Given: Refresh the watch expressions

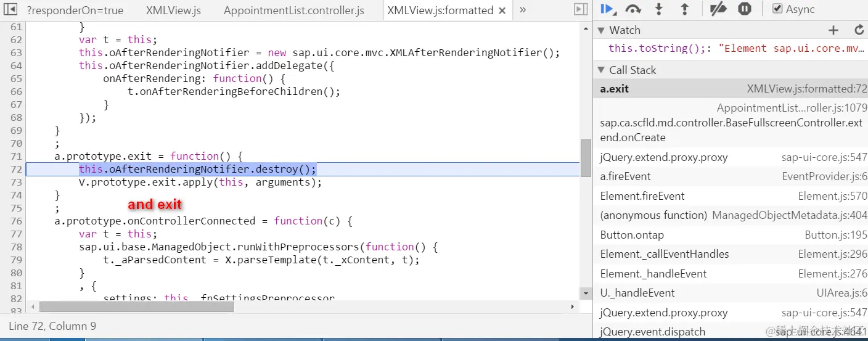Looking at the screenshot, I should coord(859,30).
